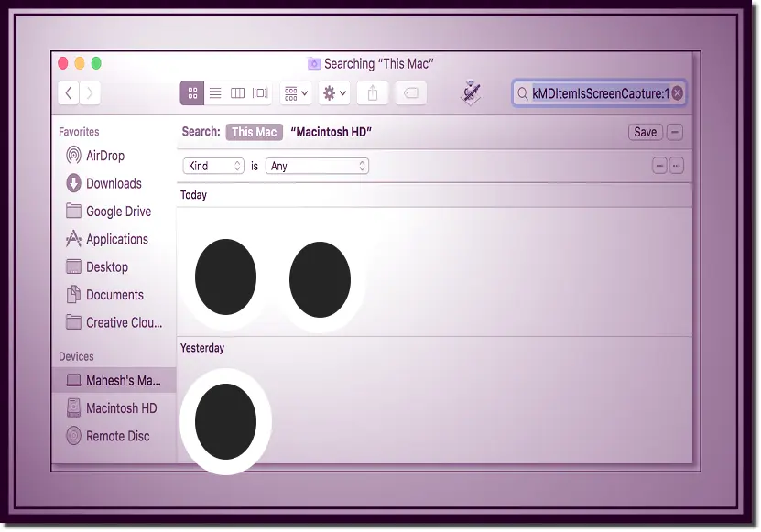The width and height of the screenshot is (761, 532).
Task: Click the folder icon in window title
Action: click(313, 63)
